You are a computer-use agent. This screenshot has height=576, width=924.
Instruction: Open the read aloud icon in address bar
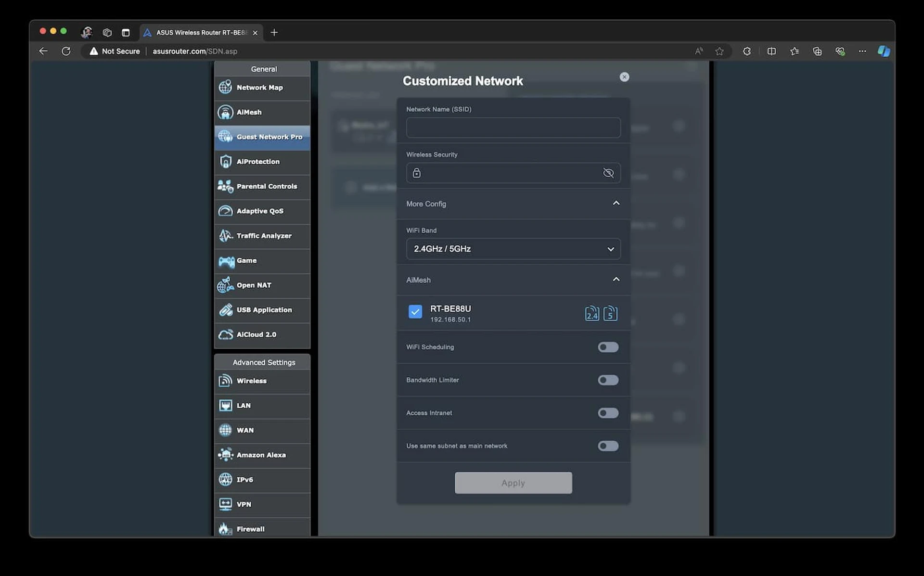[699, 51]
